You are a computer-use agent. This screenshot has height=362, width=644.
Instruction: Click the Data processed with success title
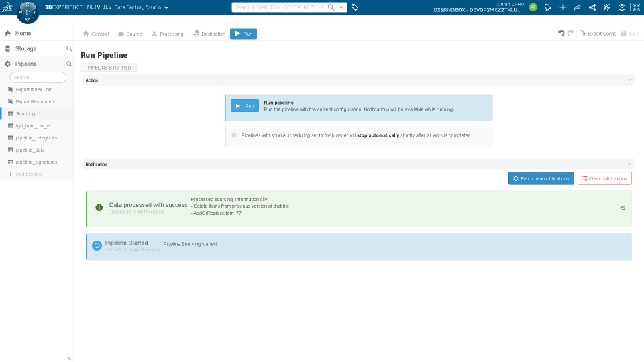point(148,205)
